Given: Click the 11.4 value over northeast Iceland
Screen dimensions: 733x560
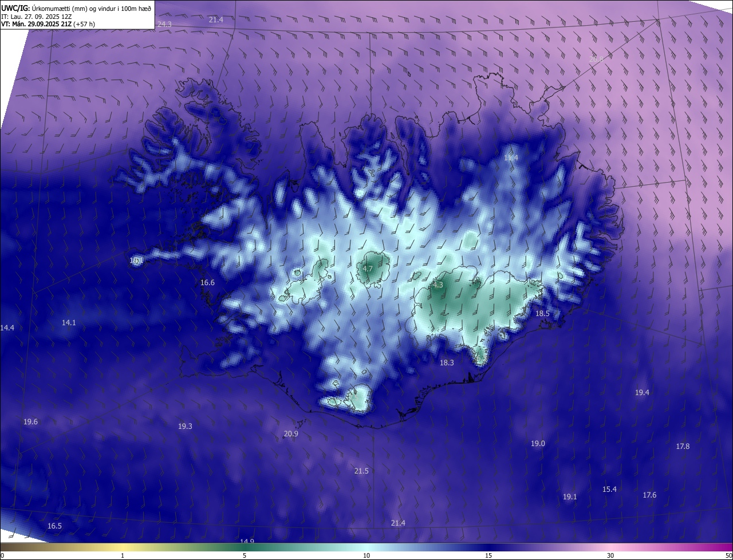Looking at the screenshot, I should point(511,157).
